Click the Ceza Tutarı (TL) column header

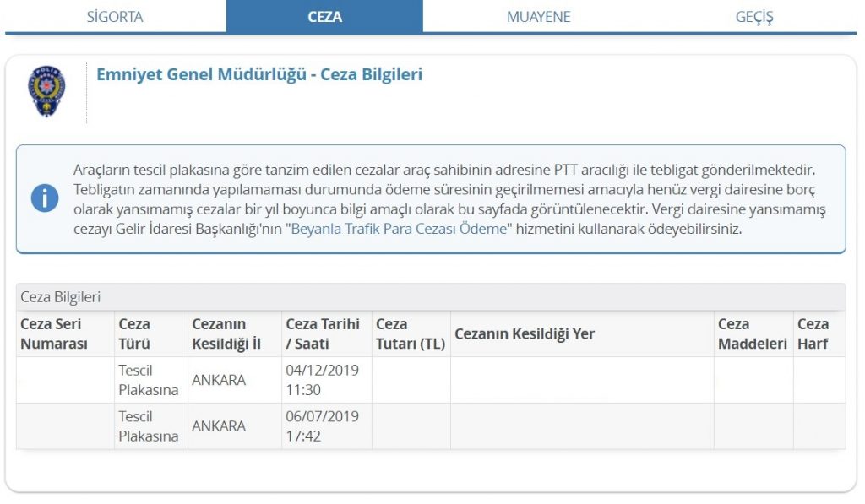point(411,333)
